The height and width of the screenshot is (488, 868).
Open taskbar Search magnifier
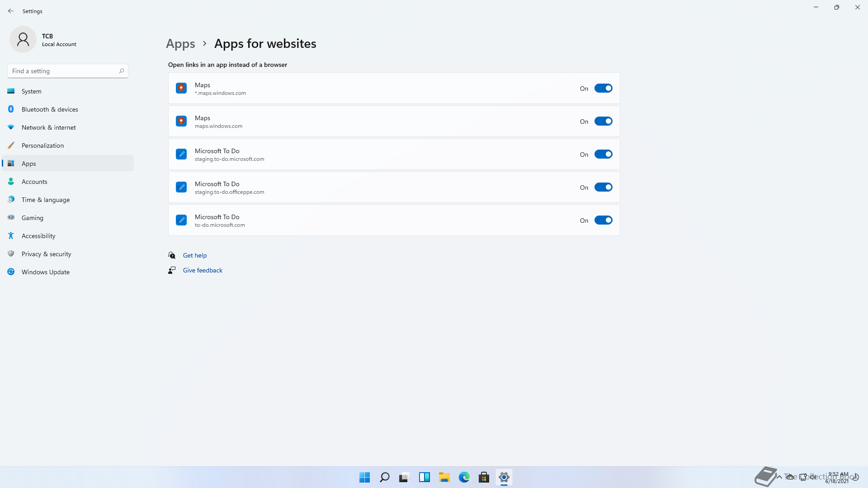pyautogui.click(x=385, y=477)
